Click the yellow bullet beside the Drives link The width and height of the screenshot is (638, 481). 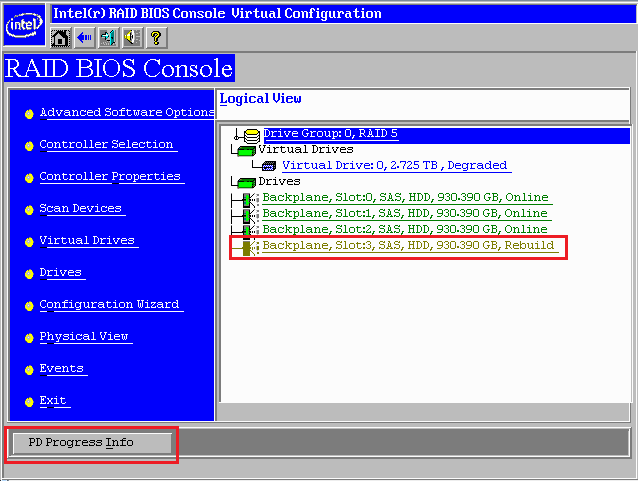(x=29, y=274)
